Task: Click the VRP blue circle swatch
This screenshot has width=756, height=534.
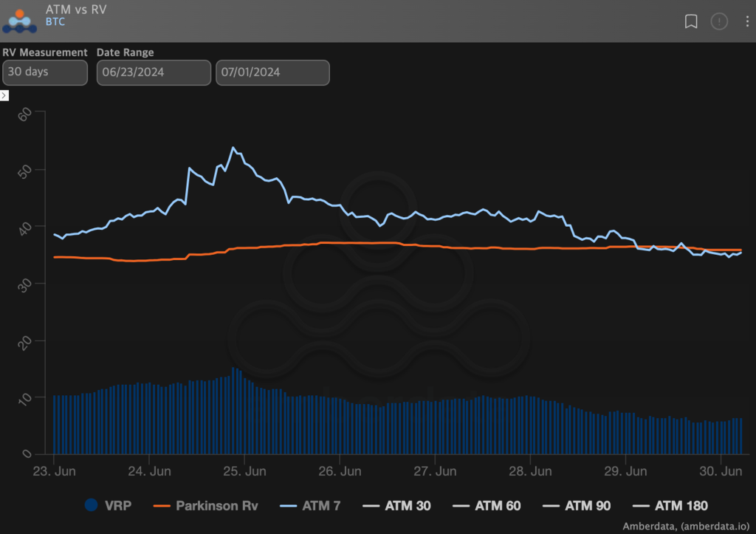Action: pyautogui.click(x=92, y=506)
